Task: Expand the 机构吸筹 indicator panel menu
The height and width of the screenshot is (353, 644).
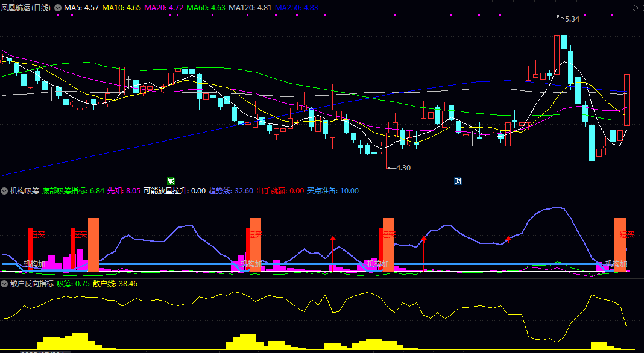Action: coord(4,191)
